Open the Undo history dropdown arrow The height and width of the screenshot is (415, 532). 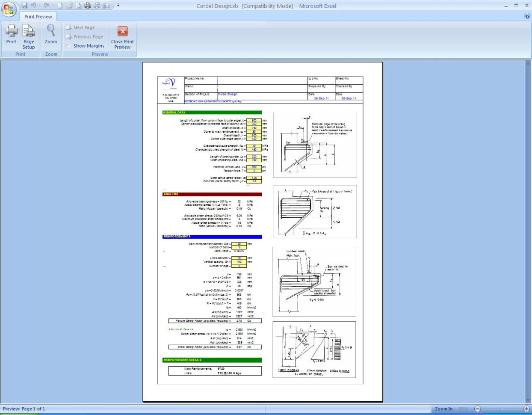tap(39, 5)
